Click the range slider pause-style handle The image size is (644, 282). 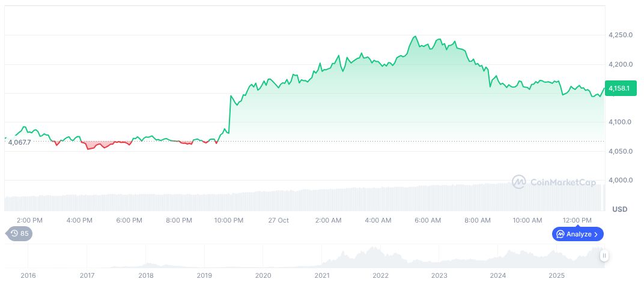(x=604, y=256)
